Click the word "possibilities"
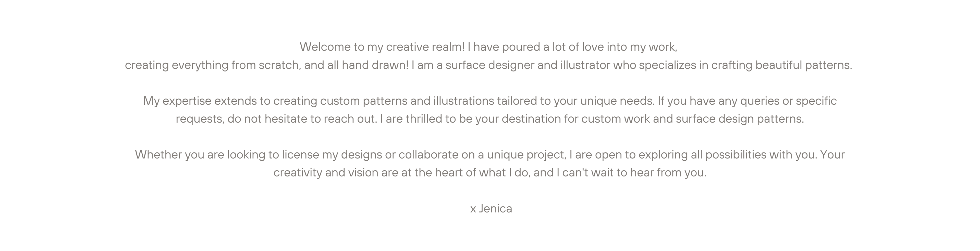 click(x=736, y=155)
